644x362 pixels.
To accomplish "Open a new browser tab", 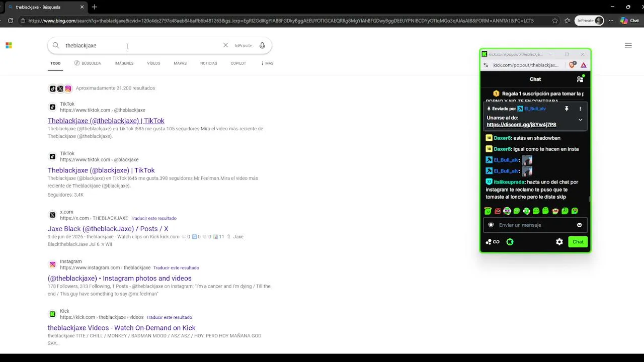I will (94, 7).
